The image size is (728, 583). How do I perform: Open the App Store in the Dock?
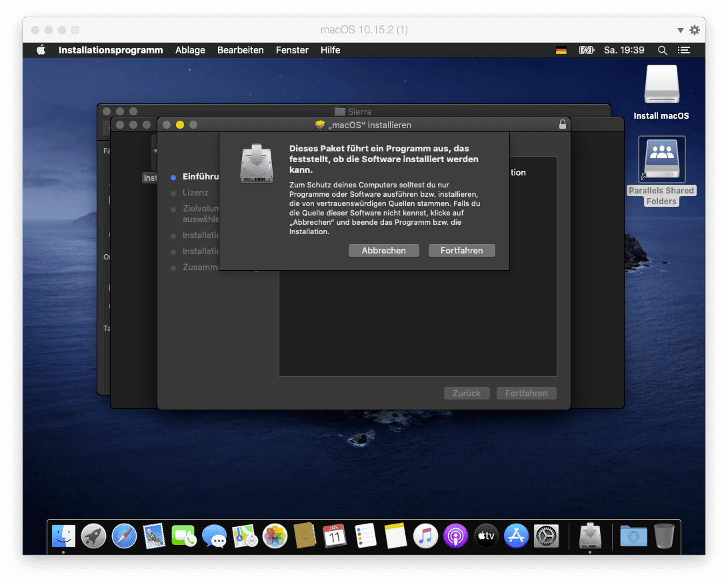coord(516,536)
